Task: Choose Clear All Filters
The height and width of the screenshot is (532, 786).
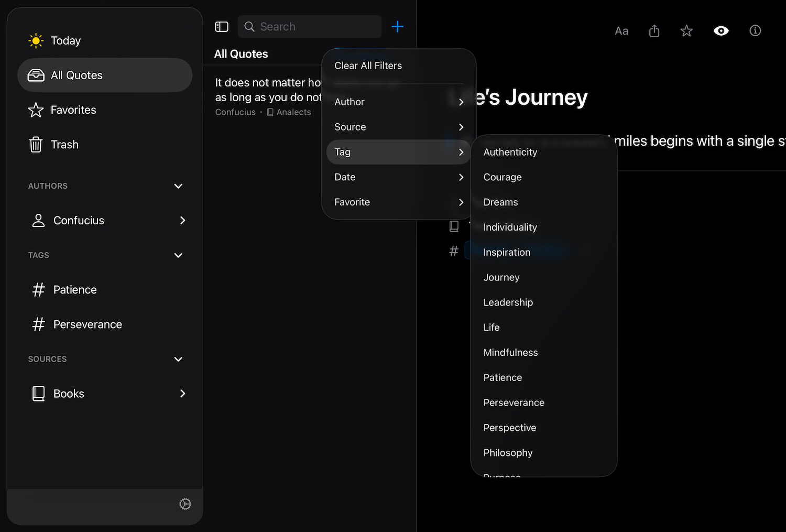Action: coord(368,66)
